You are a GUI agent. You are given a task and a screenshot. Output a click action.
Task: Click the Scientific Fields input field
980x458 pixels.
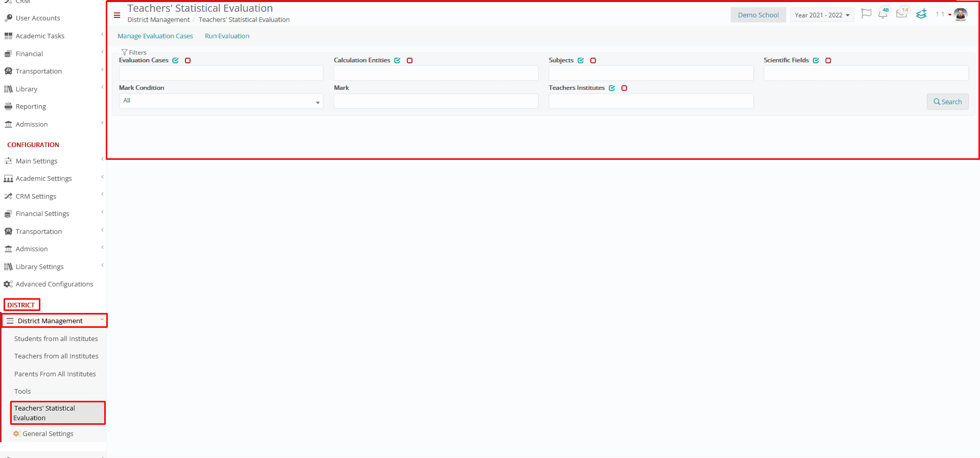866,73
